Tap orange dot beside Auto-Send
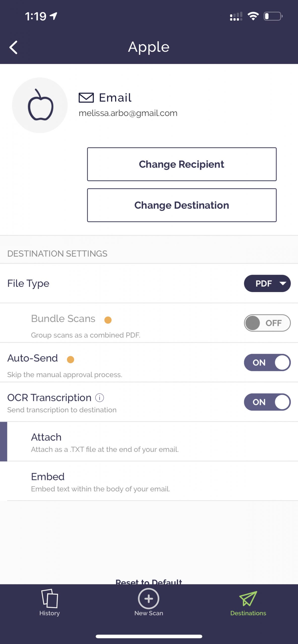Viewport: 298px width, 644px height. pyautogui.click(x=71, y=359)
